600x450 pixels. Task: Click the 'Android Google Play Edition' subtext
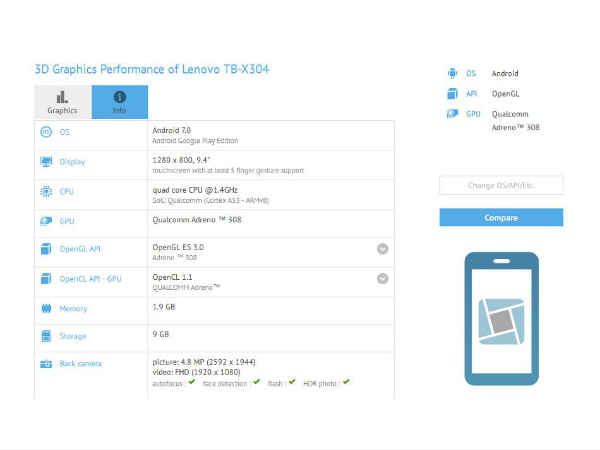pos(195,141)
